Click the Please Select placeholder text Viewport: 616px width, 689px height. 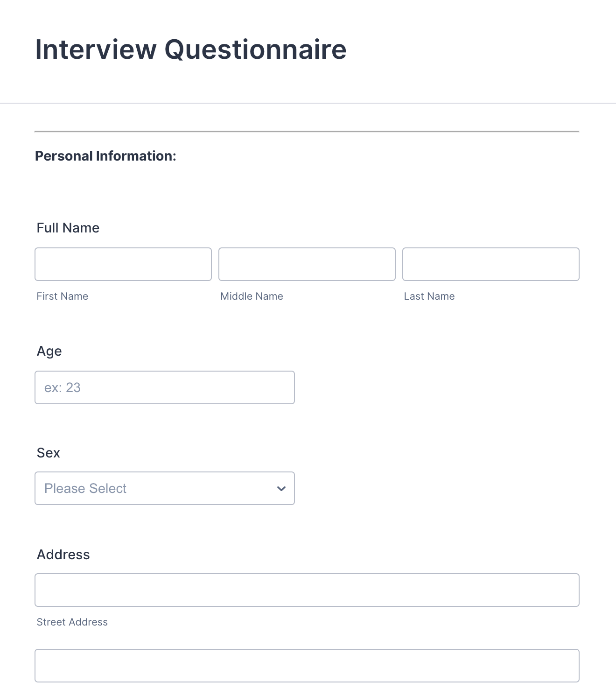tap(85, 488)
